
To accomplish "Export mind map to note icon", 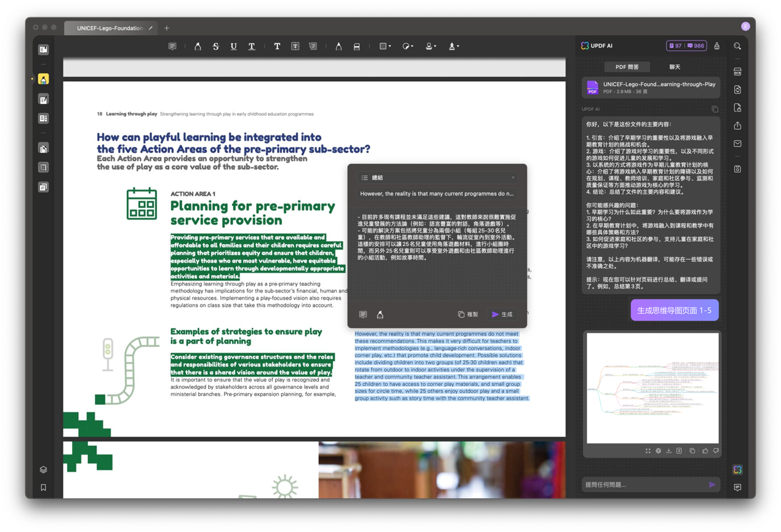I will 679,451.
